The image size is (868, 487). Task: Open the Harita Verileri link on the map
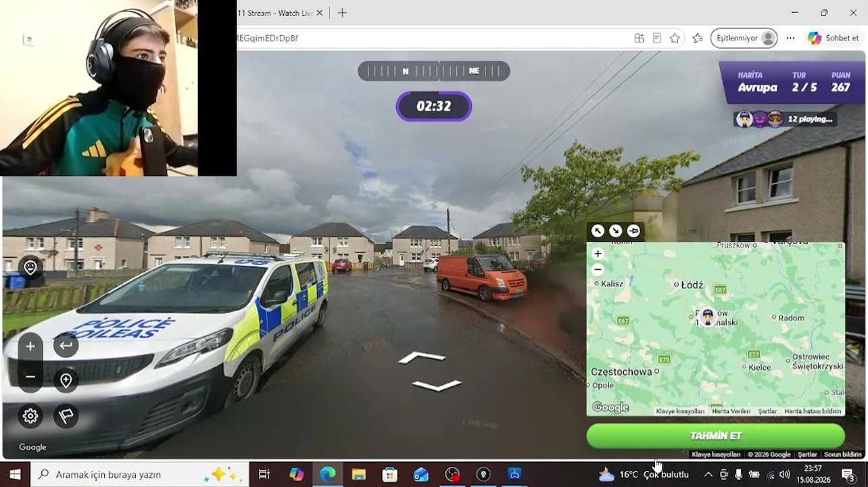pyautogui.click(x=731, y=411)
